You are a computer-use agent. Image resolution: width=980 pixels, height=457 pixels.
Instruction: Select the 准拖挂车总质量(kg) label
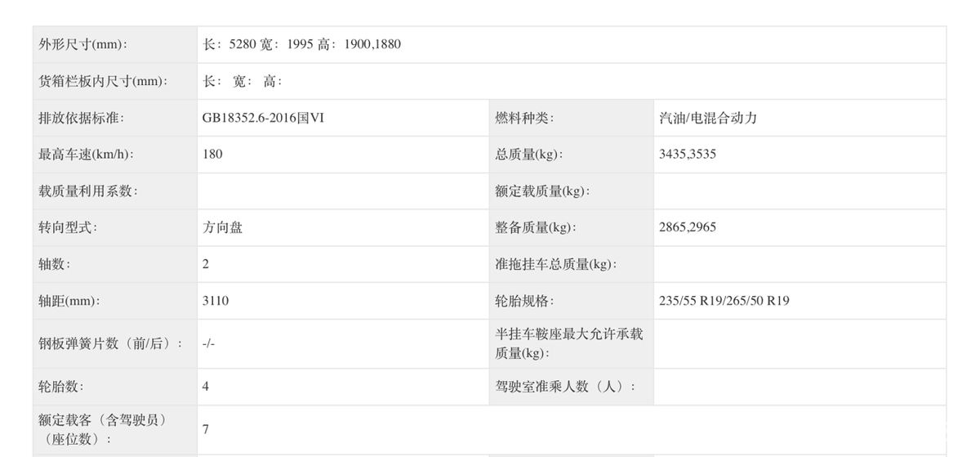554,264
